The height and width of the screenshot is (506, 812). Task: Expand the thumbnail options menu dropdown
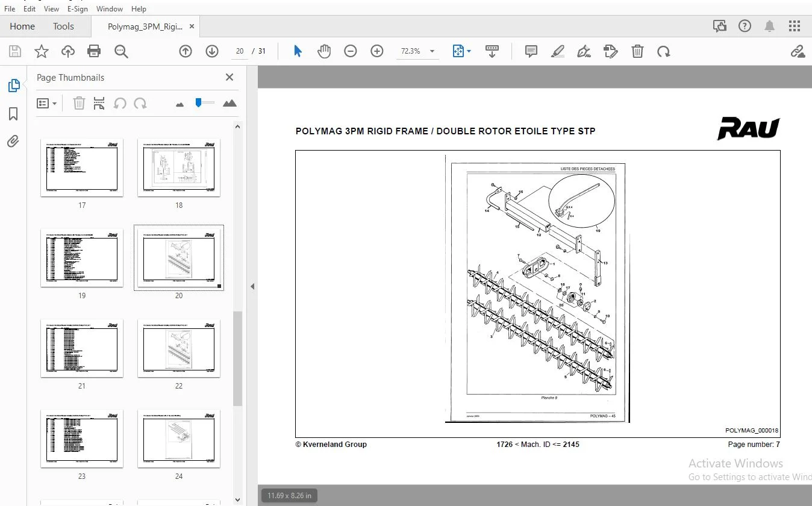click(47, 104)
